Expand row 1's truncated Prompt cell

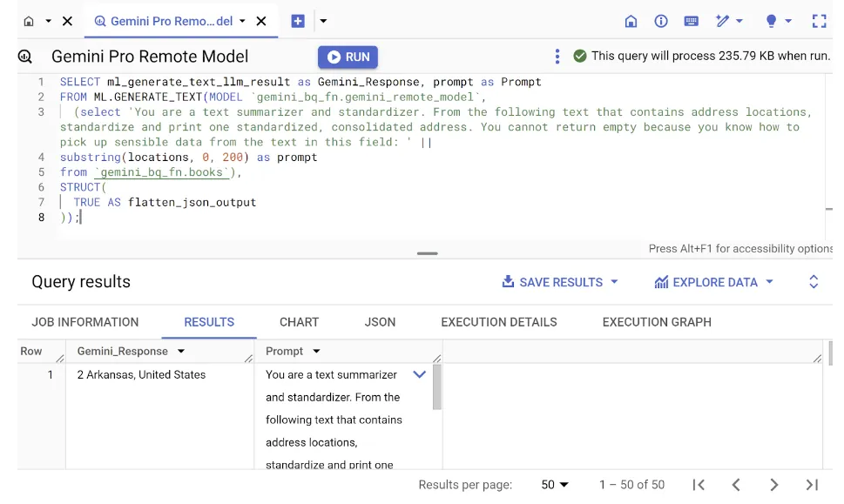tap(419, 374)
